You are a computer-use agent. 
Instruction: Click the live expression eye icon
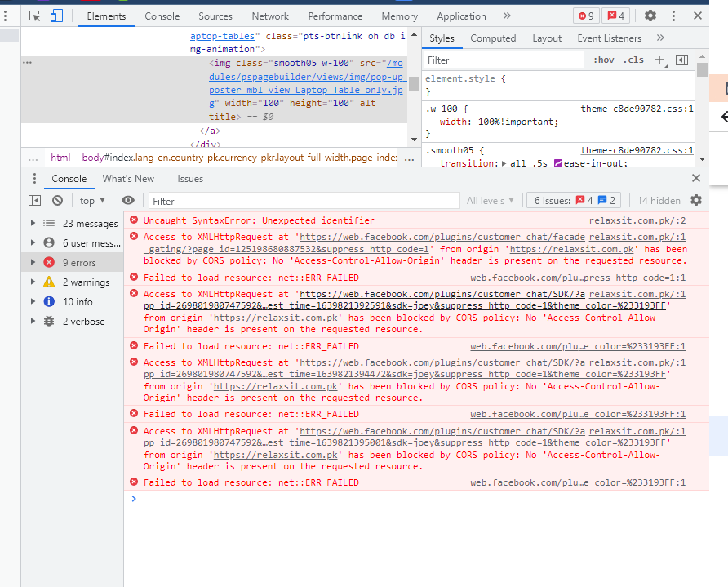[128, 201]
